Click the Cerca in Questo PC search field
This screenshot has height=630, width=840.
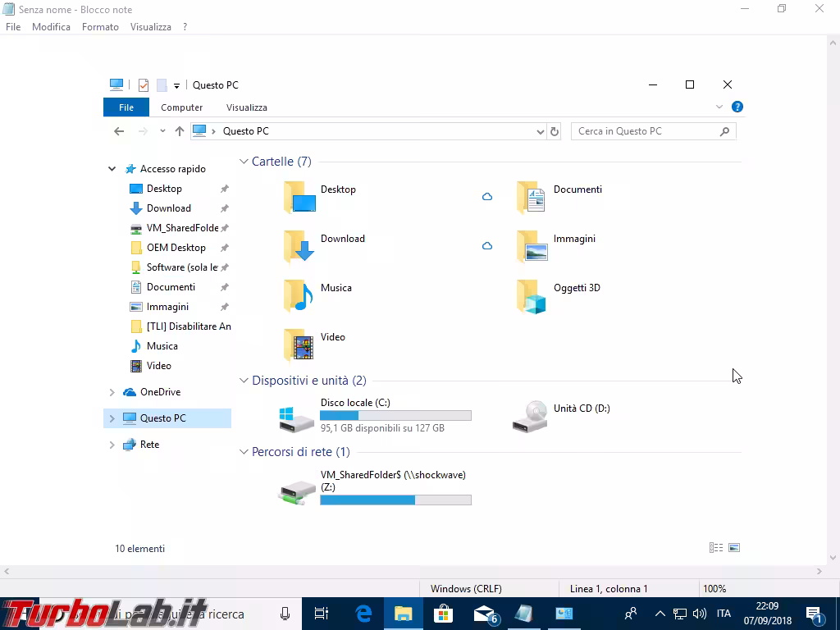[644, 131]
